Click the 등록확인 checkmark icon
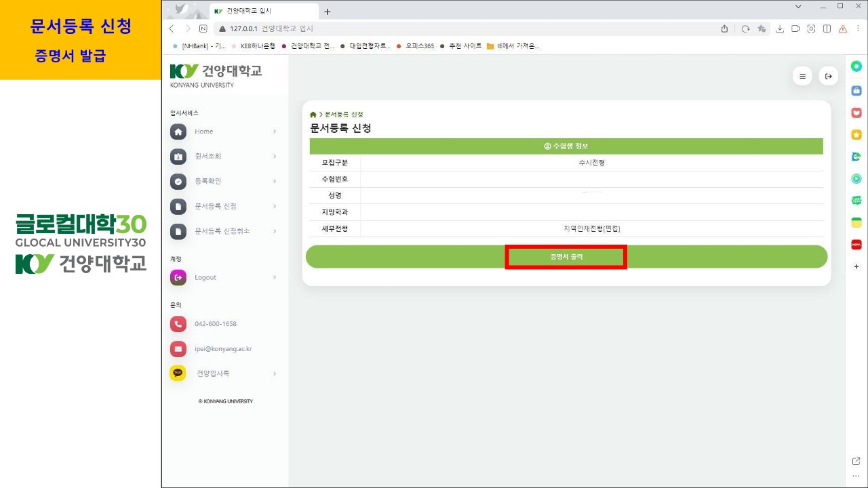The image size is (868, 488). (x=178, y=182)
